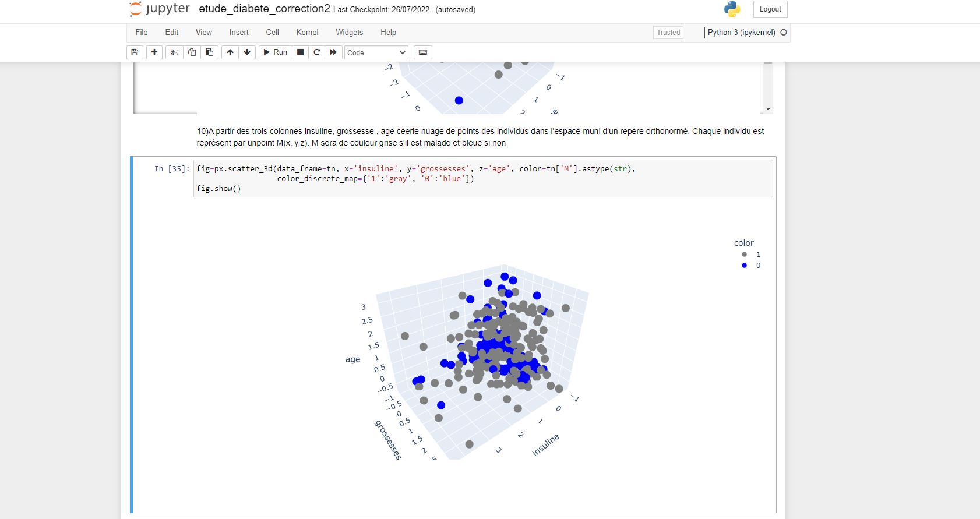Open the cell type Code dropdown
This screenshot has height=519, width=980.
tap(376, 52)
